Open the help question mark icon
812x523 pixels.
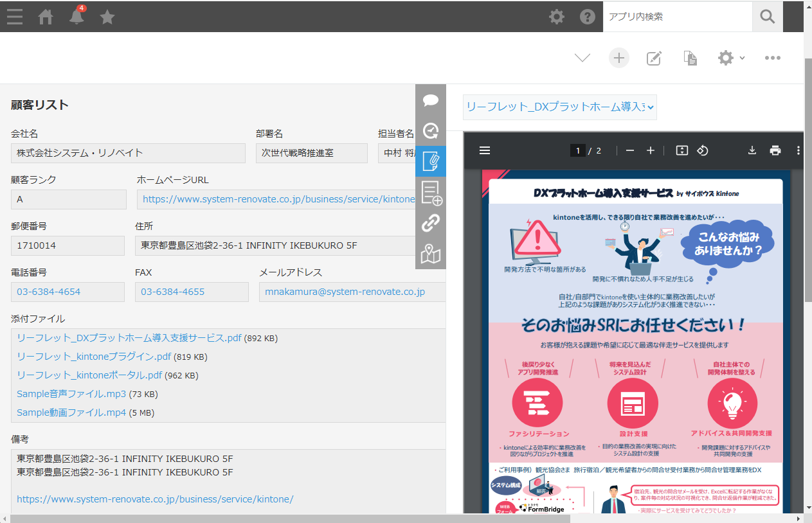588,17
